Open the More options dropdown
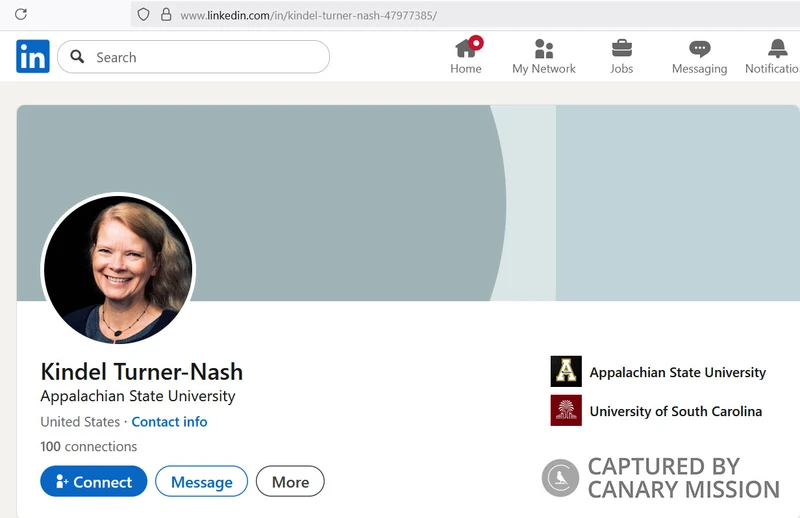This screenshot has height=518, width=800. [290, 481]
